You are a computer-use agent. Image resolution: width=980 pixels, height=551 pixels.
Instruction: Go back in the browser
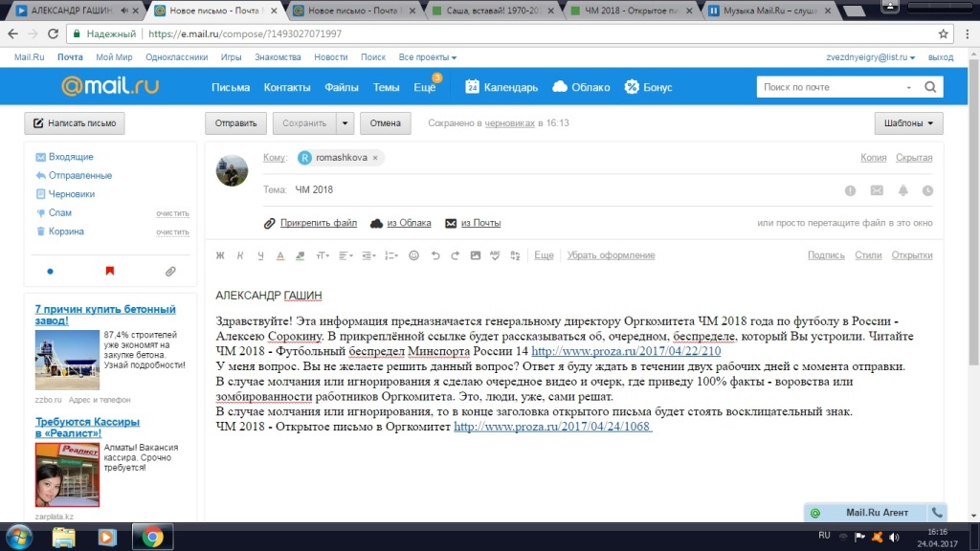tap(13, 33)
